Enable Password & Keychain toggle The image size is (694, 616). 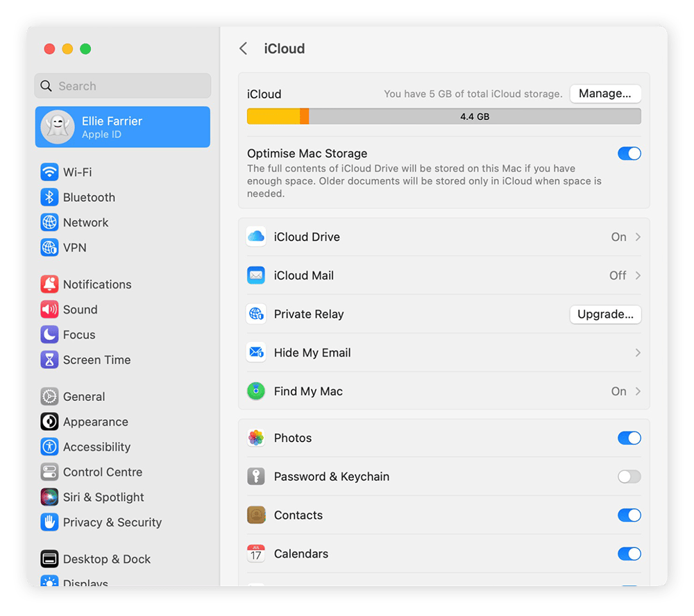pyautogui.click(x=629, y=477)
